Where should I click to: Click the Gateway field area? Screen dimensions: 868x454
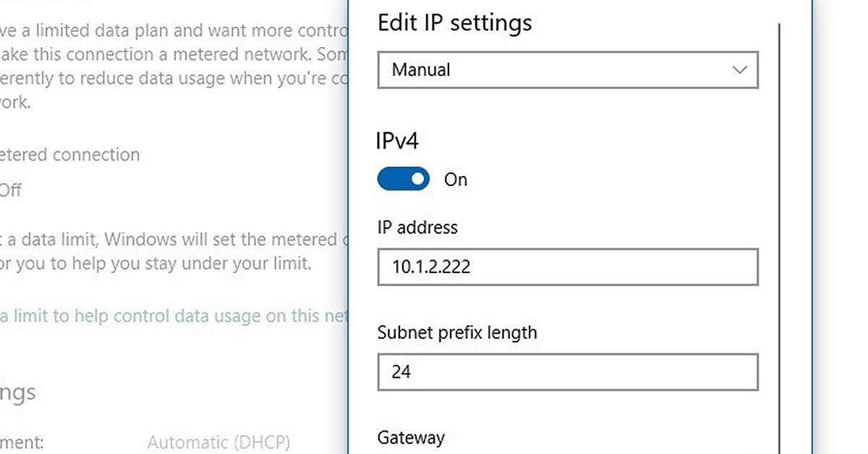click(x=411, y=437)
